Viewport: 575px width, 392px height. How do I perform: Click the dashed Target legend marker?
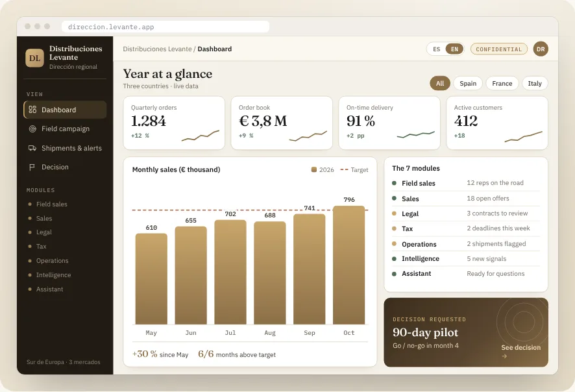344,169
